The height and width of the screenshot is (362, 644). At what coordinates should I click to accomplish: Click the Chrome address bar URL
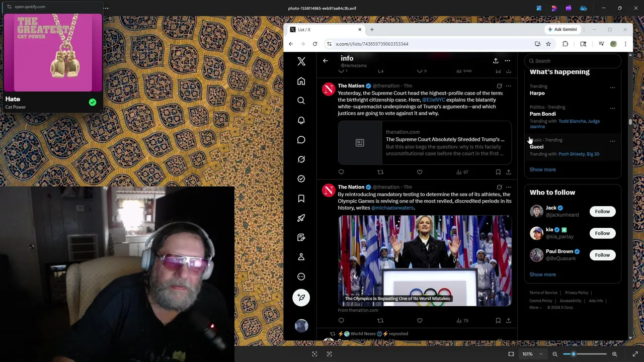click(372, 44)
